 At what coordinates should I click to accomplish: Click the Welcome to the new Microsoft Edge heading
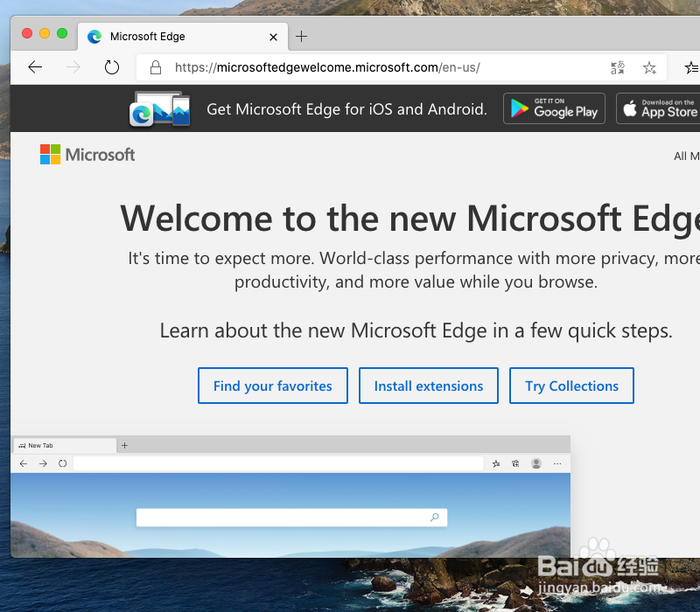point(409,219)
